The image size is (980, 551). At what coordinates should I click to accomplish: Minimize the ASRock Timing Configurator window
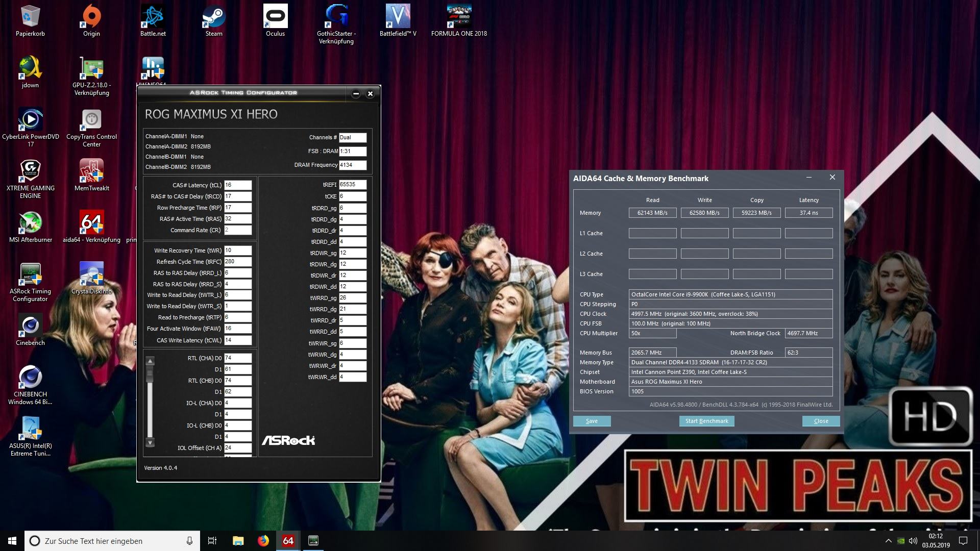(x=356, y=93)
